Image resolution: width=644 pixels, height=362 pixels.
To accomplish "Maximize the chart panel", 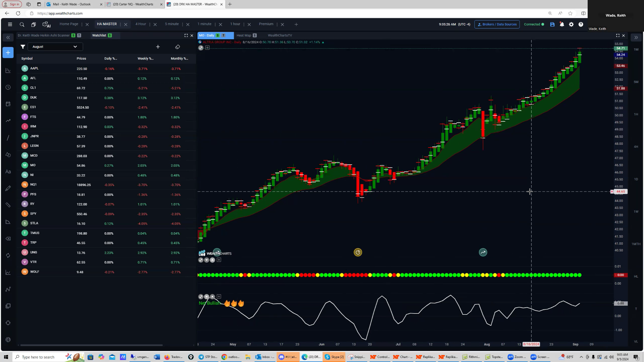I will [618, 36].
